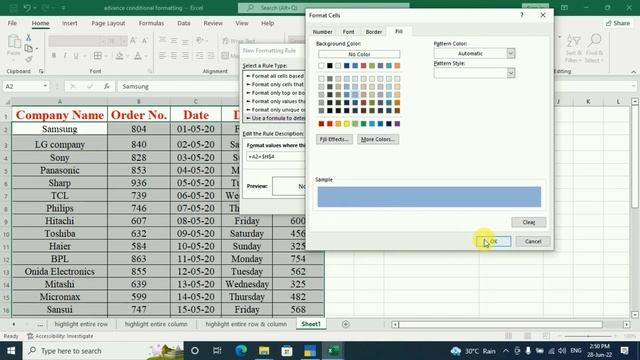Screen dimensions: 640x360
Task: Increase font size with large A icon
Action: coord(133,40)
